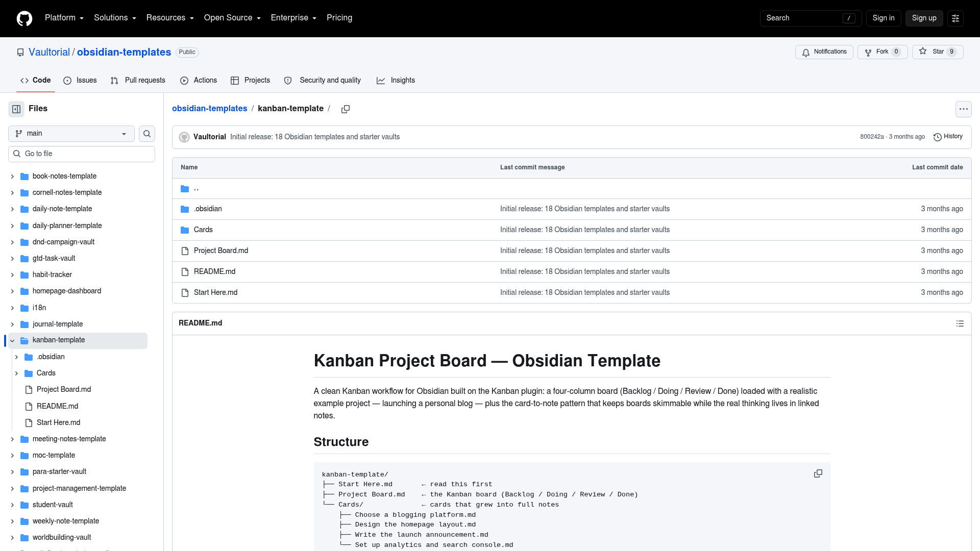Open the Vaultorial owner link

[x=49, y=53]
